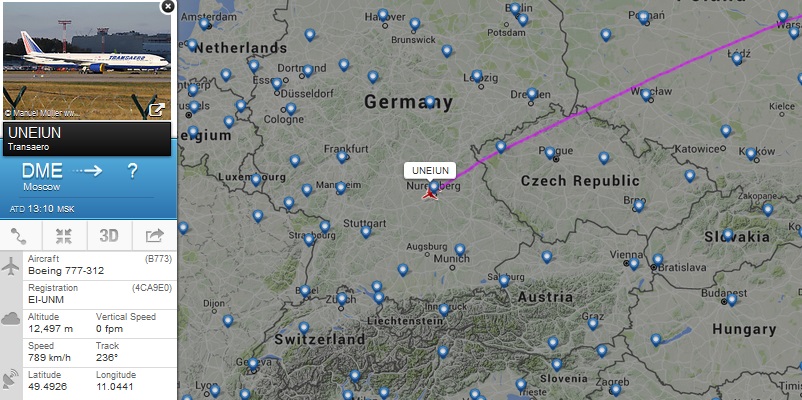
Task: Click the cloud icon beside Altitude
Action: point(11,319)
